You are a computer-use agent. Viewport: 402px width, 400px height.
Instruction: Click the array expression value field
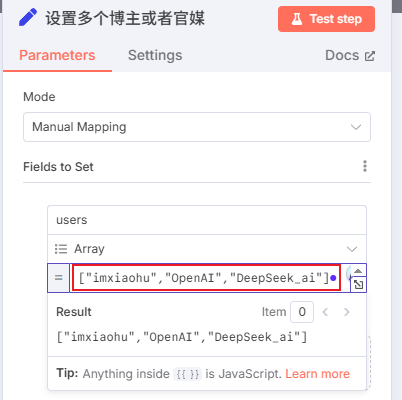(x=206, y=278)
